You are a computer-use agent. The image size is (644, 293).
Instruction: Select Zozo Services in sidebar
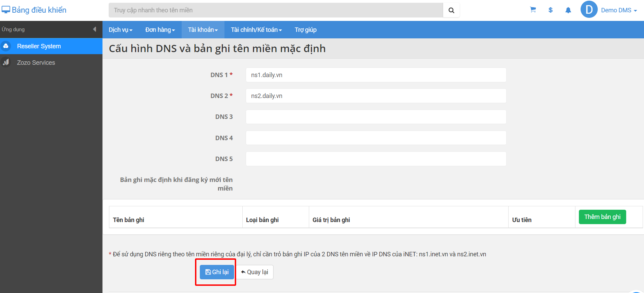point(51,62)
